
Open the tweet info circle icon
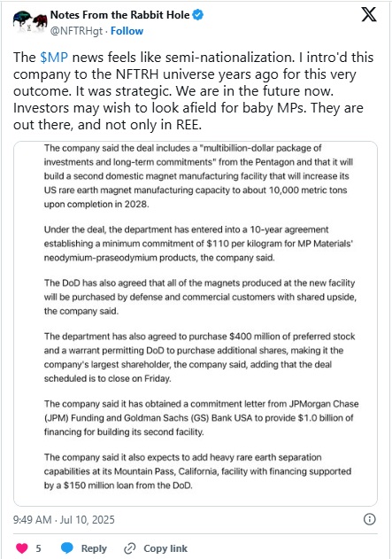(x=370, y=519)
